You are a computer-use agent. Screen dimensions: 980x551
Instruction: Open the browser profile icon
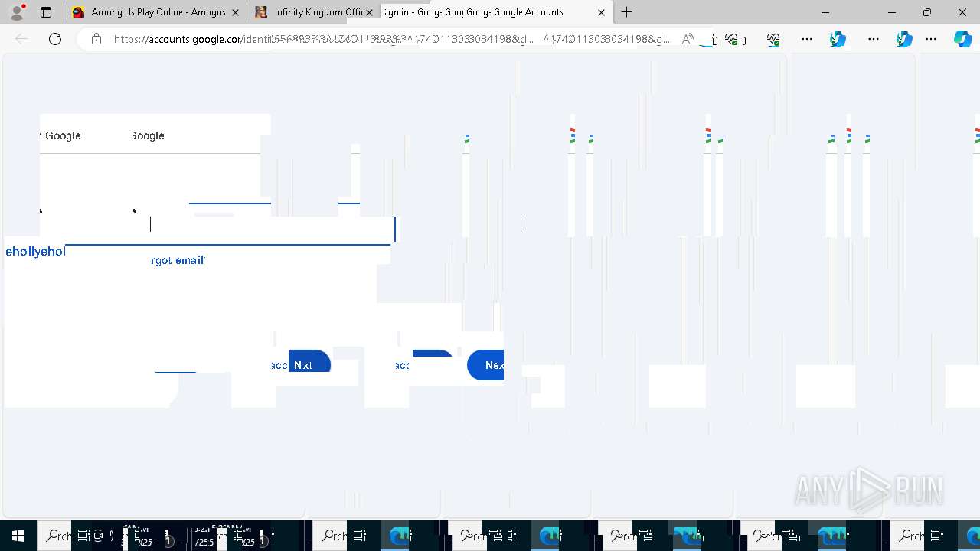[x=17, y=12]
